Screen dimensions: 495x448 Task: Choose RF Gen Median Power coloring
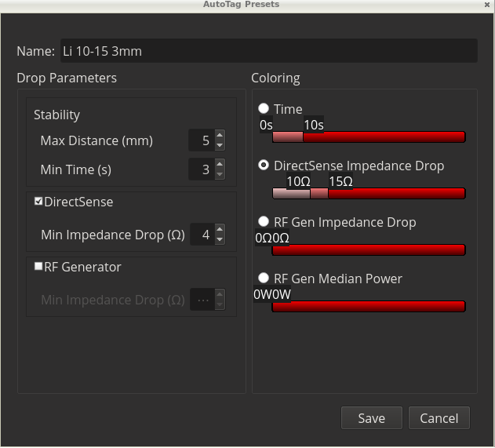(x=264, y=279)
